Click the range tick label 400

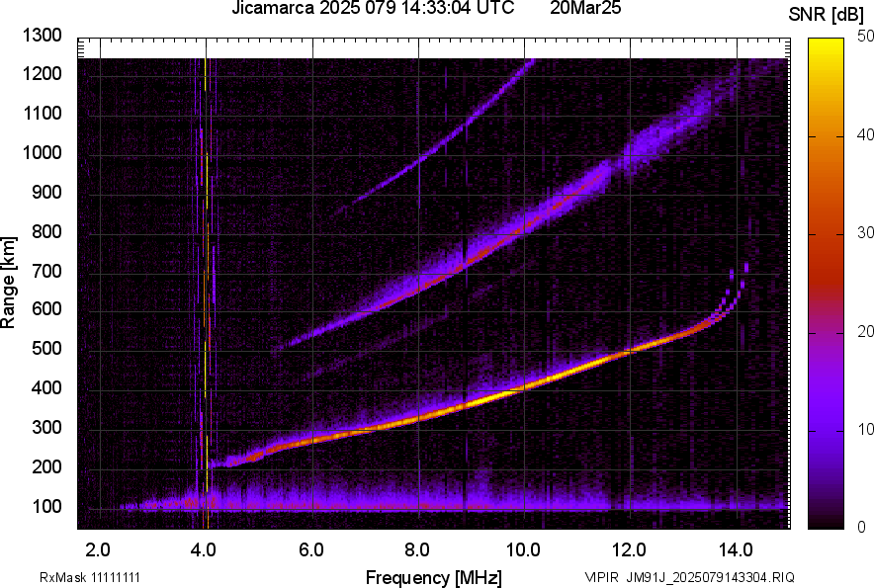(46, 387)
